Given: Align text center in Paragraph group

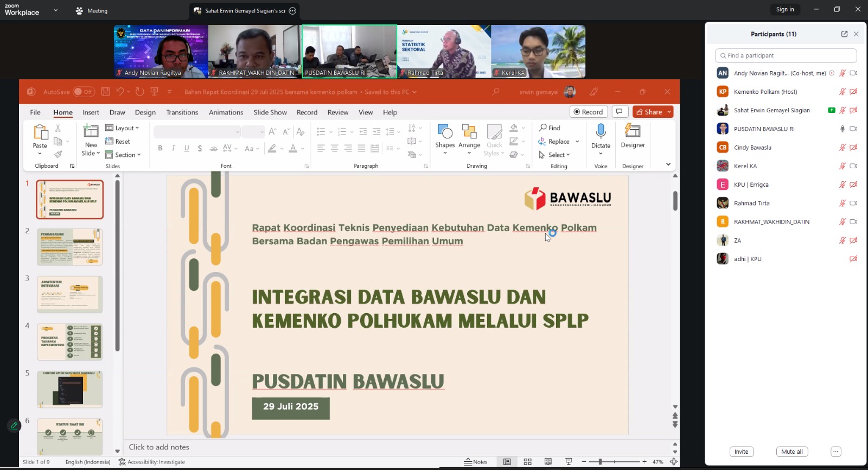Looking at the screenshot, I should pos(335,148).
